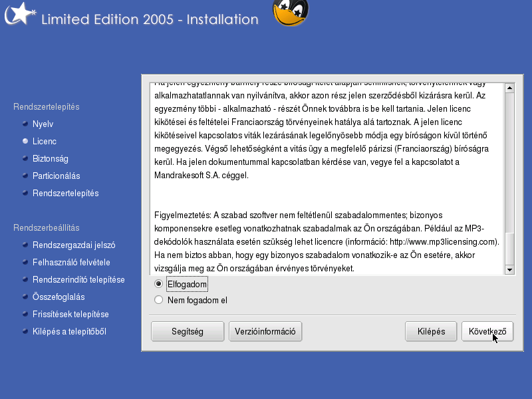Click the bullet beside Rendszergazdai jelszó

(25, 245)
